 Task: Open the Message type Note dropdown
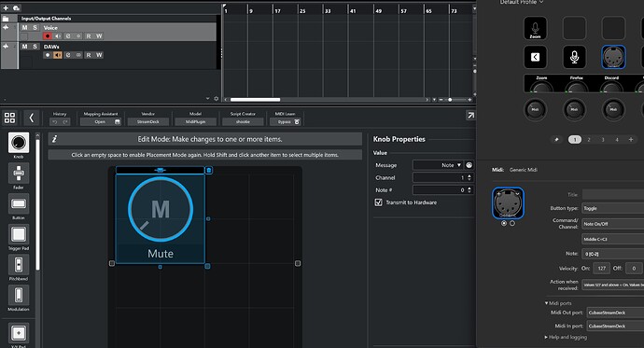[x=438, y=165]
